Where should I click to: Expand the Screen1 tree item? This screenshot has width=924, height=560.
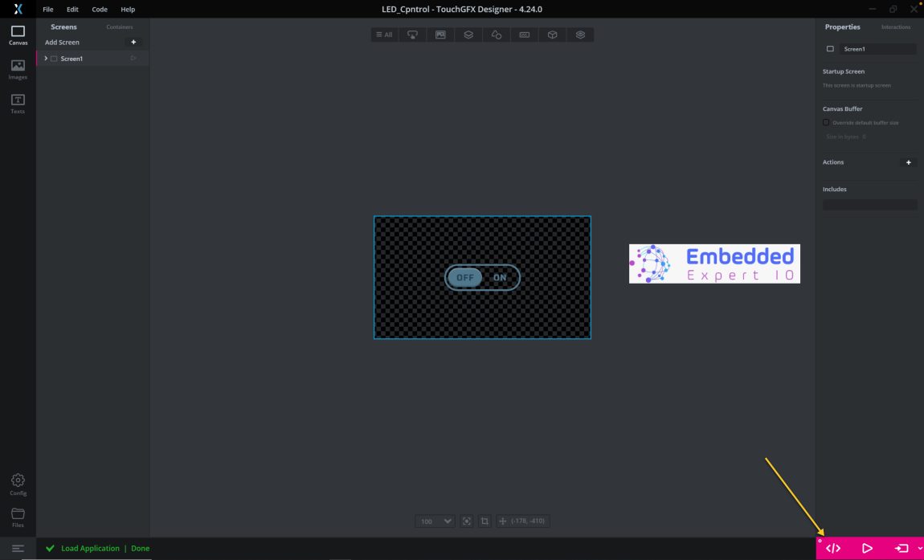tap(45, 58)
